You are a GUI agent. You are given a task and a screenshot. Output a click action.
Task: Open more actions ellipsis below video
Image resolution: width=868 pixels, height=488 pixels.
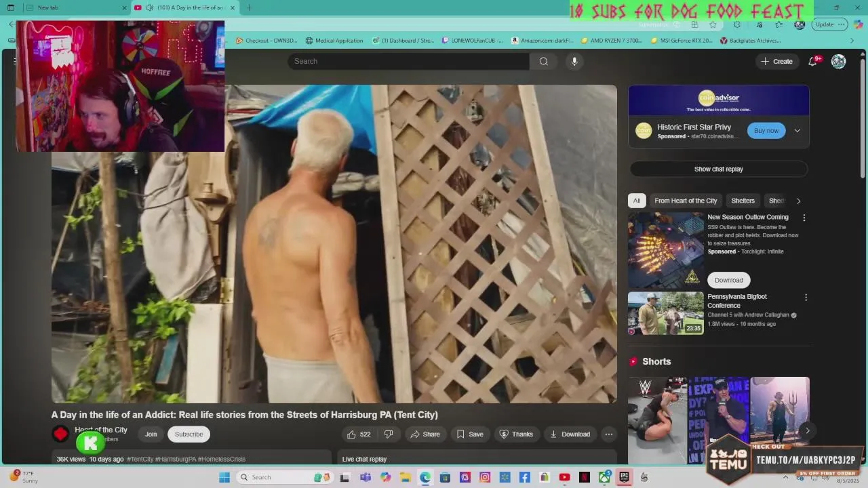pos(609,434)
